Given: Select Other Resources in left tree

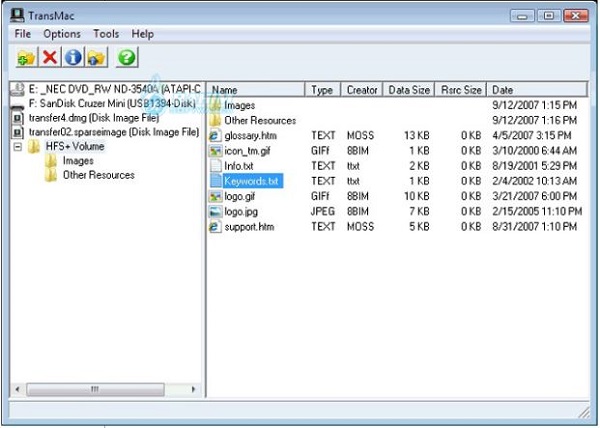Looking at the screenshot, I should click(x=98, y=175).
